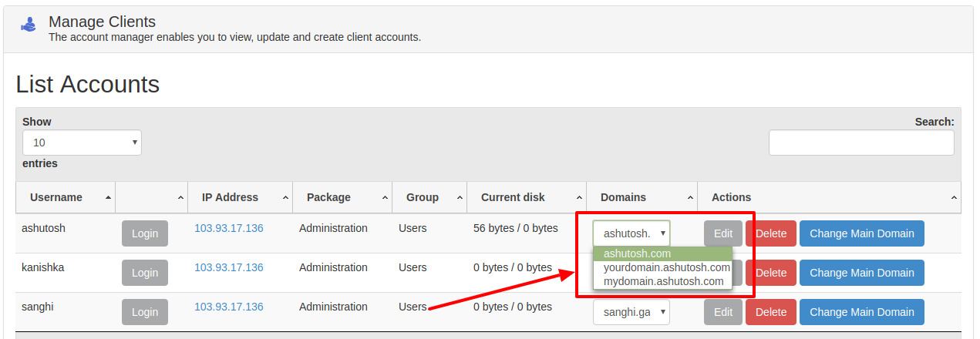The height and width of the screenshot is (339, 980).
Task: Edit the sanghi account
Action: pos(723,312)
